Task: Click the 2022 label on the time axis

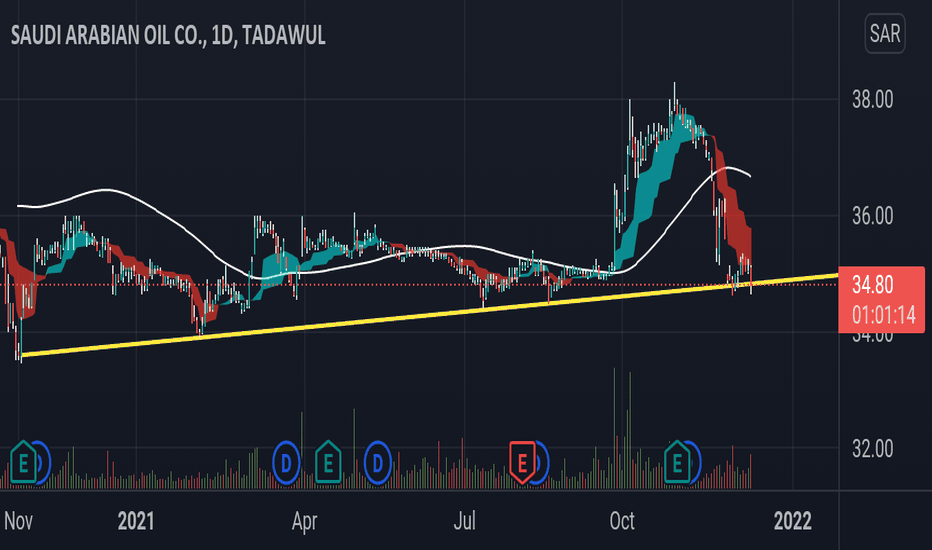Action: (x=792, y=521)
